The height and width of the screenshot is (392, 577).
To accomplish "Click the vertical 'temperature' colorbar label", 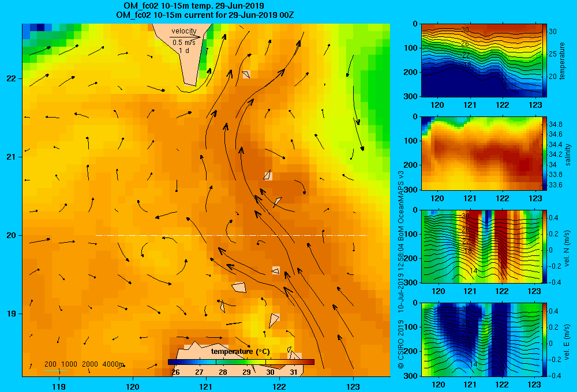I will click(562, 61).
